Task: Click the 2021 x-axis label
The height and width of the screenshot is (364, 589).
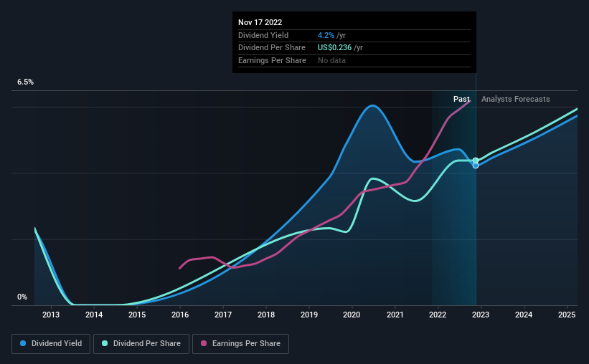Action: click(x=395, y=315)
